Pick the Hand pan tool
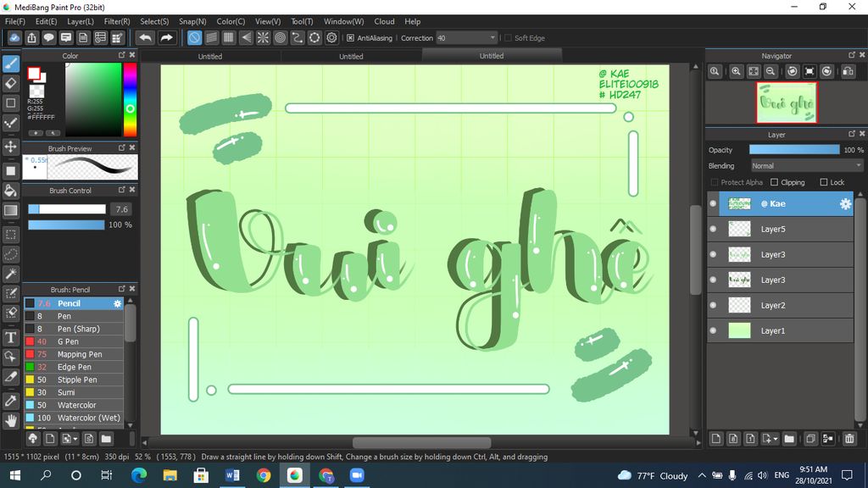This screenshot has width=868, height=488. (10, 420)
